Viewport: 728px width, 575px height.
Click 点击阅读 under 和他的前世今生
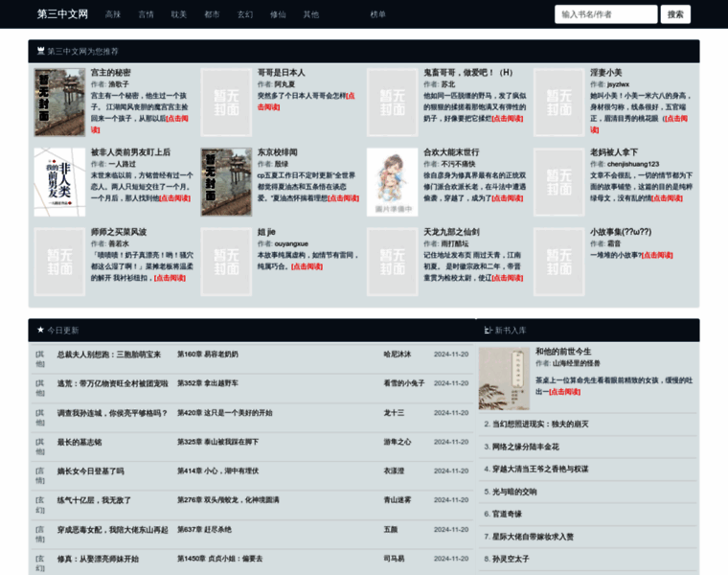coord(565,391)
